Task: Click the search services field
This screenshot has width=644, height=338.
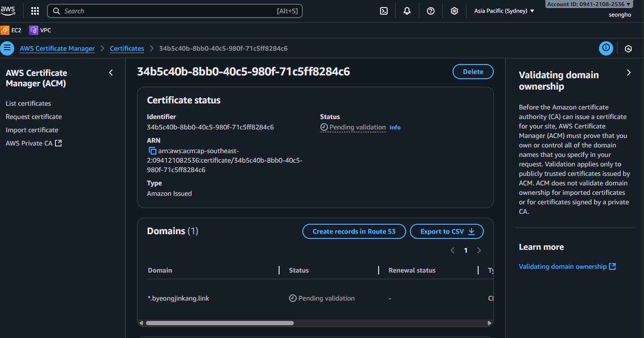Action: [175, 11]
